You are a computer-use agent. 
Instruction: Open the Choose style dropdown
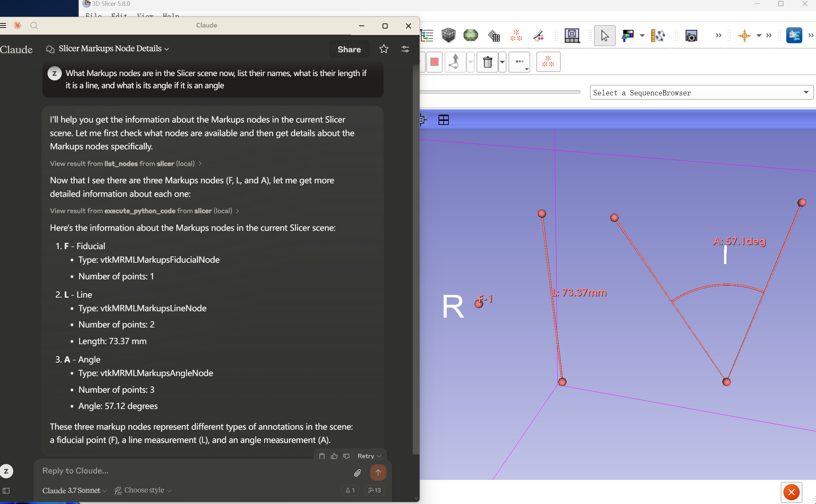pos(143,490)
